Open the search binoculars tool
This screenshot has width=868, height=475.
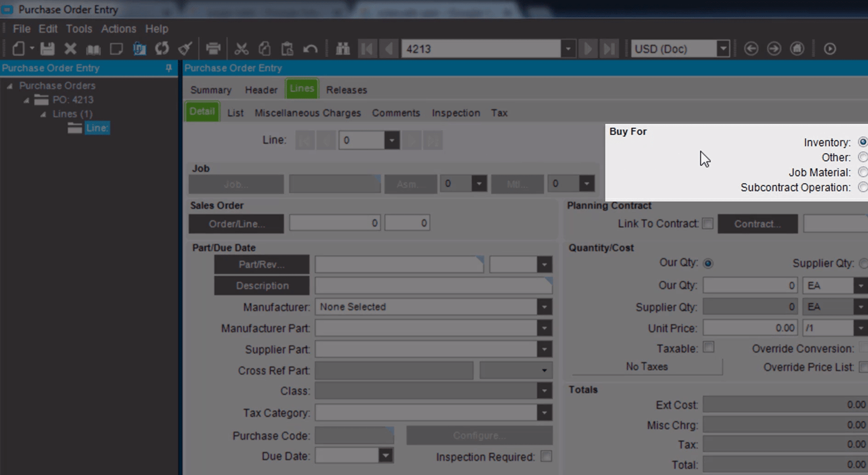[x=343, y=48]
